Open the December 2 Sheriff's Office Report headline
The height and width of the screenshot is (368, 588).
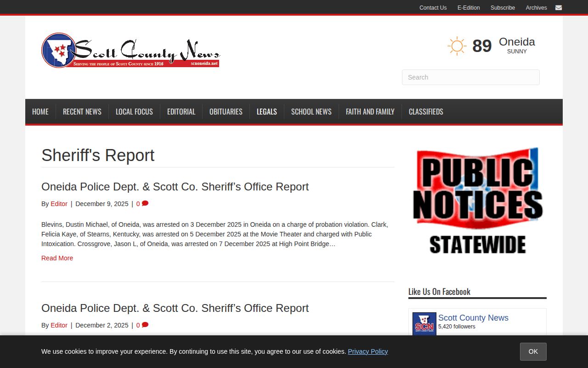[175, 308]
